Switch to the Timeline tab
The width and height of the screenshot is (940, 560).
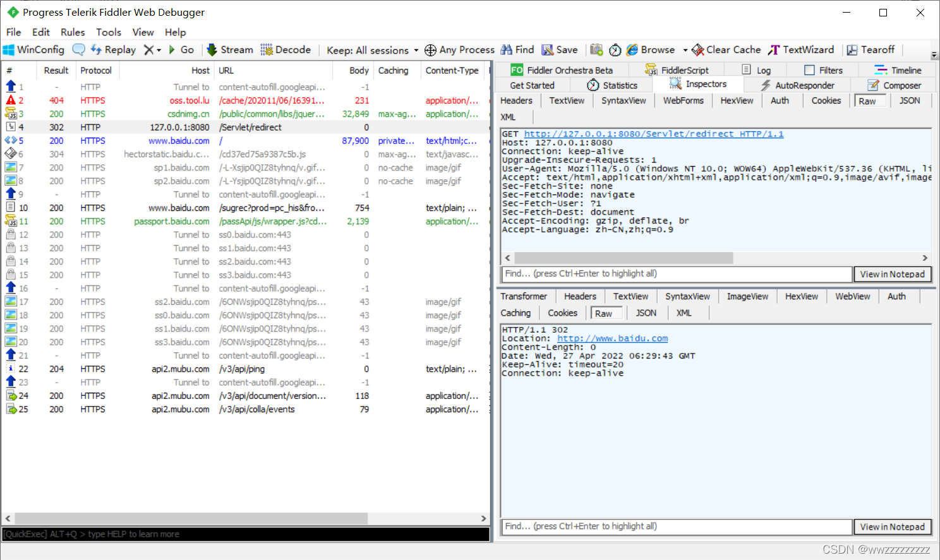pos(898,70)
